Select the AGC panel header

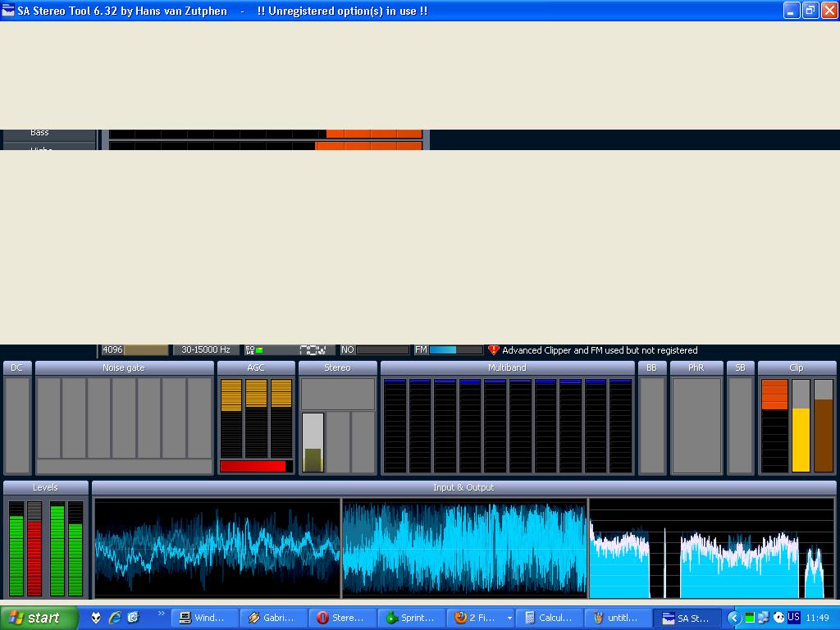point(256,367)
